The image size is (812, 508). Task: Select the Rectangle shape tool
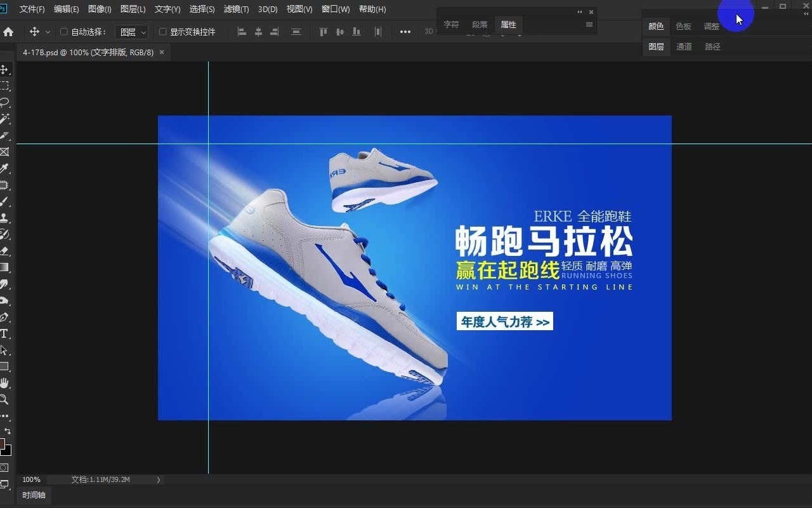pyautogui.click(x=4, y=366)
